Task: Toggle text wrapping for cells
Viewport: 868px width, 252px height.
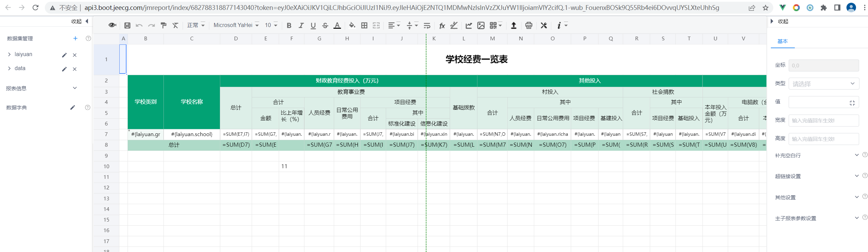Action: (427, 25)
